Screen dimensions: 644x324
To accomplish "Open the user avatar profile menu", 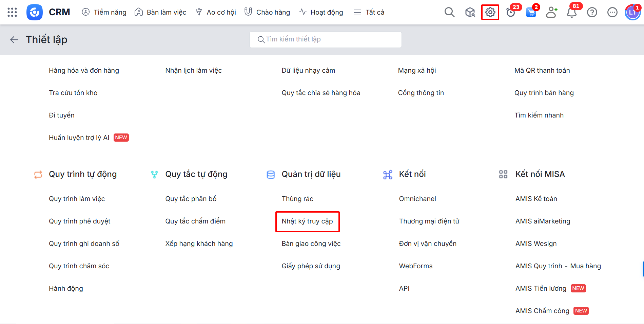I will pos(632,13).
